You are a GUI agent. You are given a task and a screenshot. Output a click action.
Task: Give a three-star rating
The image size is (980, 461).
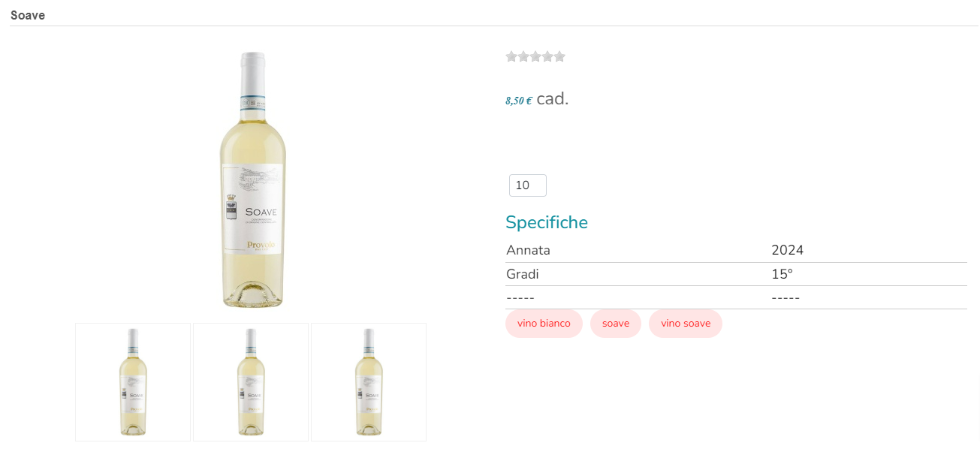(535, 56)
